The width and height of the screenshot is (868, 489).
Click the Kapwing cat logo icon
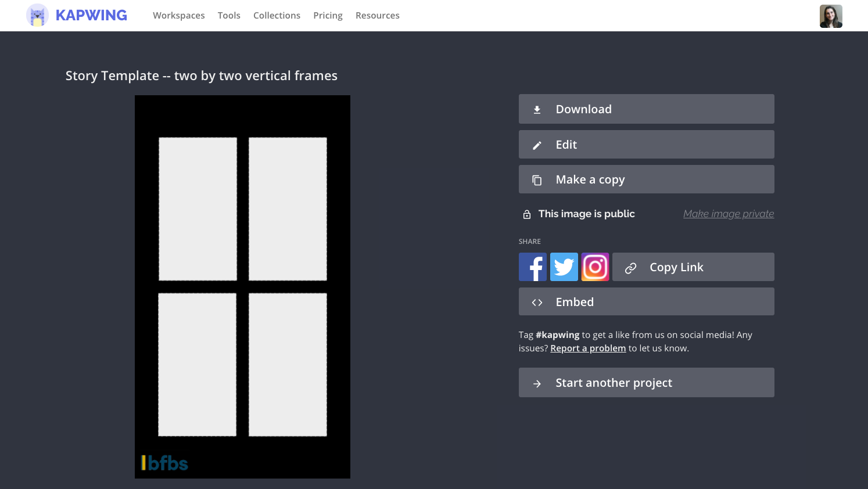(x=37, y=16)
